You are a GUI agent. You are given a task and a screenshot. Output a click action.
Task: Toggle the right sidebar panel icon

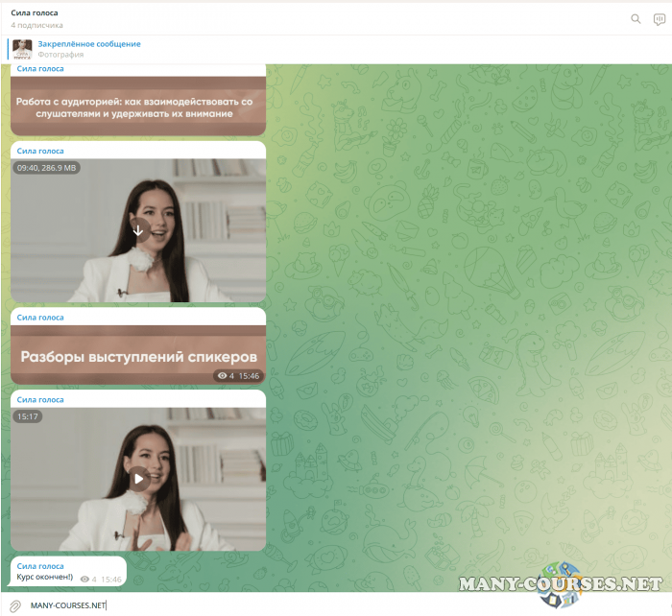coord(660,18)
